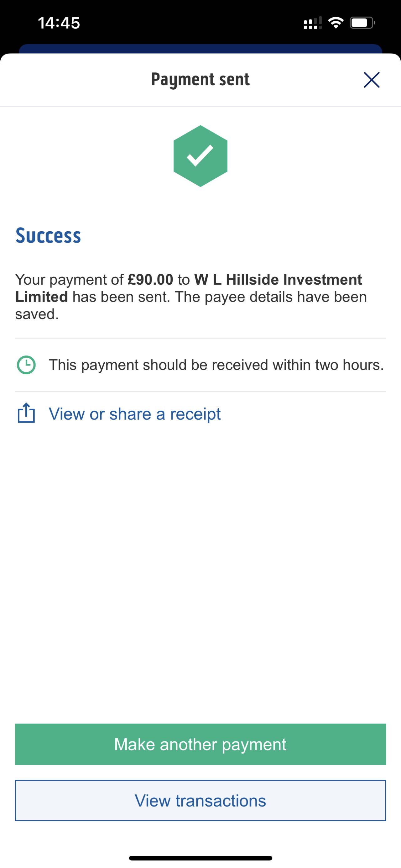Screen dimensions: 401x868
Task: Click the Payment sent title
Action: [x=200, y=80]
